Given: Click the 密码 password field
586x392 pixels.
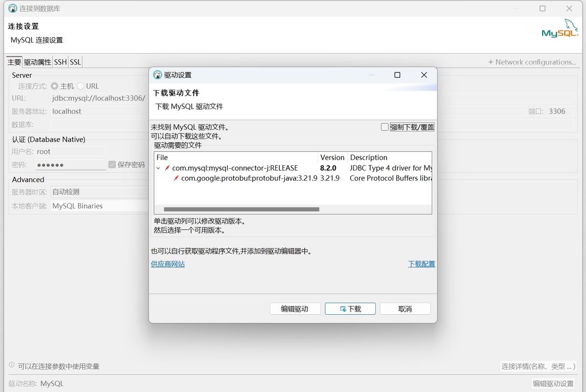Looking at the screenshot, I should click(x=71, y=165).
